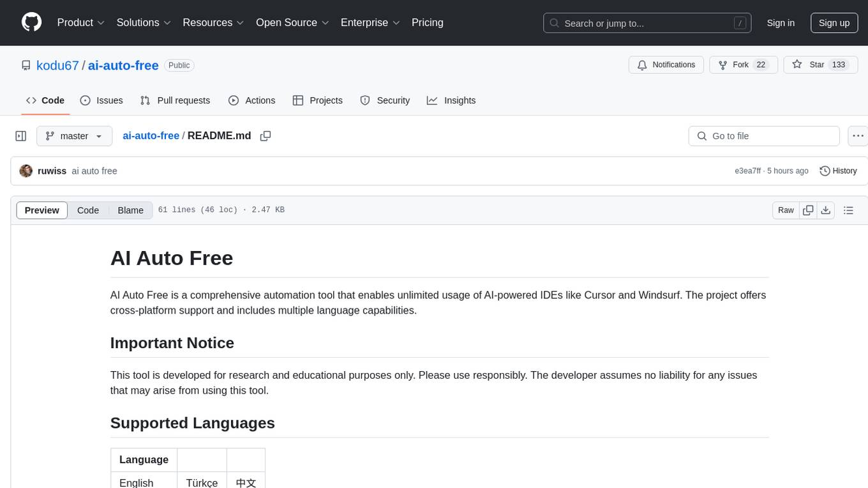The height and width of the screenshot is (488, 868).
Task: Open the more file actions menu
Action: click(x=858, y=136)
